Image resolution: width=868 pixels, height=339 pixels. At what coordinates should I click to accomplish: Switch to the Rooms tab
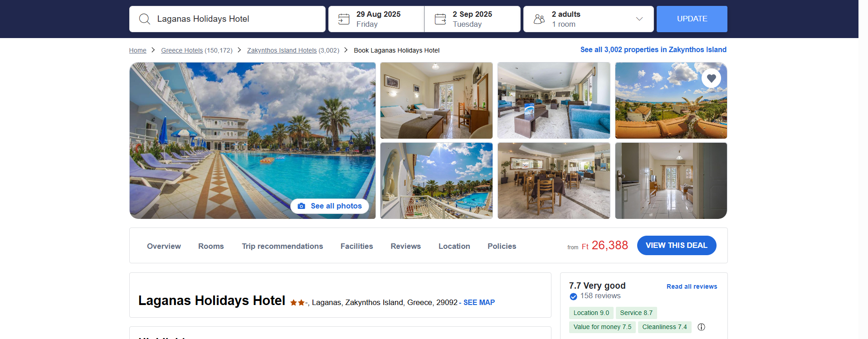click(x=211, y=246)
